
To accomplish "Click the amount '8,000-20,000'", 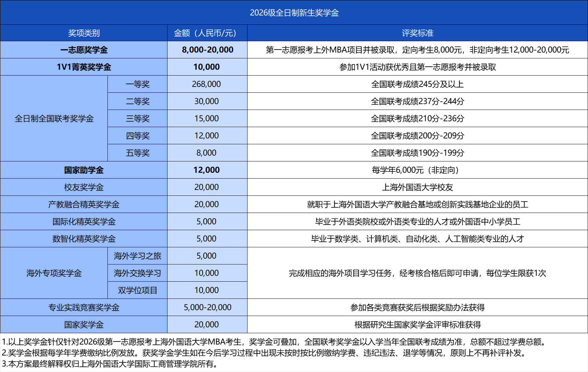I will pos(207,50).
